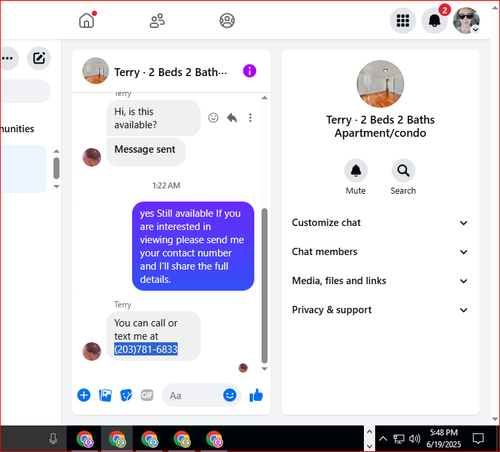
Task: Open more actions plus icon in composer
Action: coord(84,395)
